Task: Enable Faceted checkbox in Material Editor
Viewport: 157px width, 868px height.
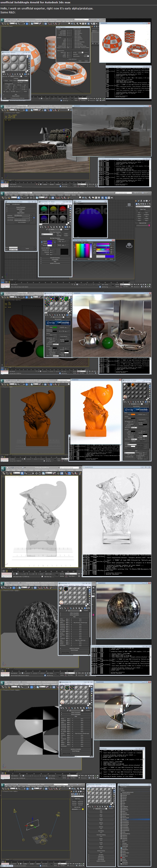Action: click(x=63, y=236)
